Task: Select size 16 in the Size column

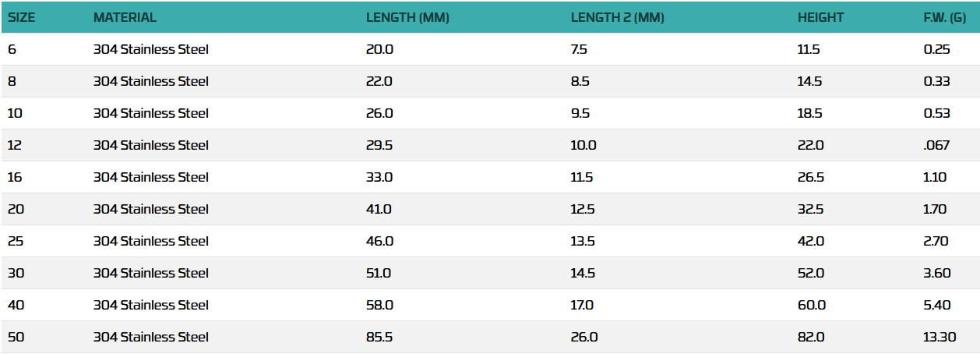Action: 15,178
